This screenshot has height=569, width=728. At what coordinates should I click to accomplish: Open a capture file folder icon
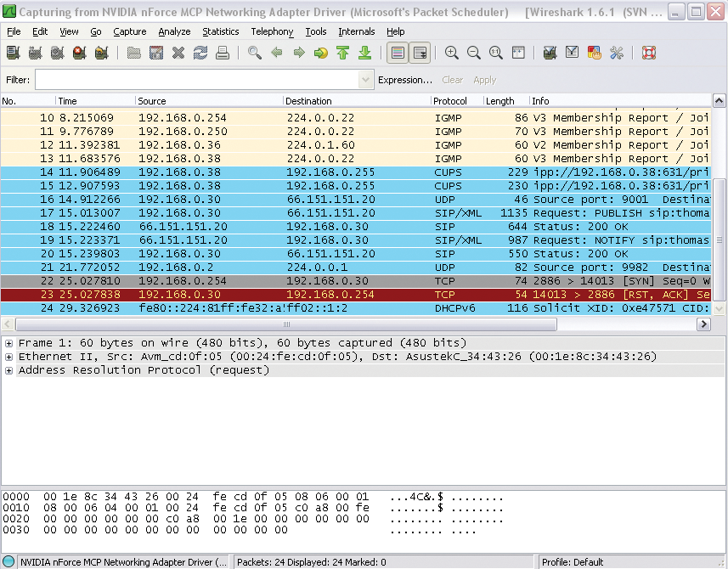[133, 53]
